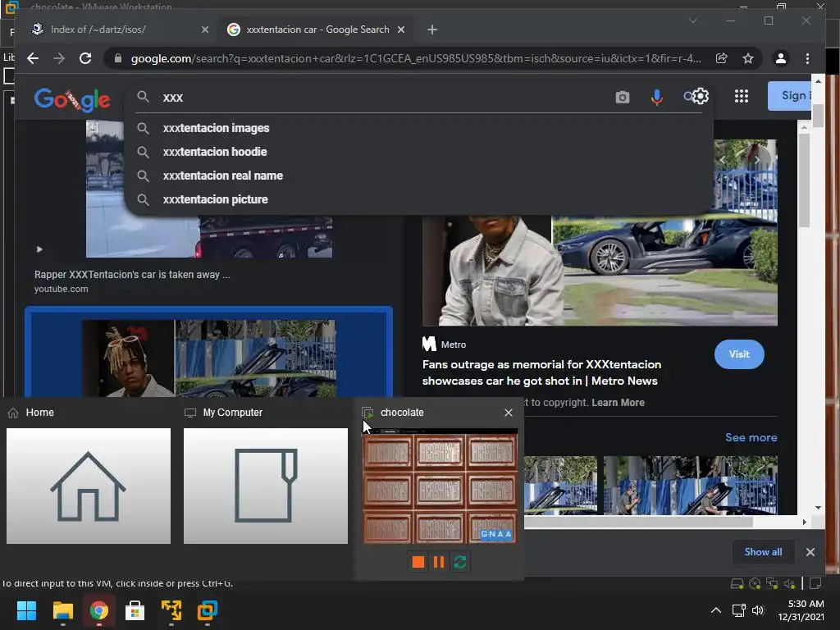The height and width of the screenshot is (630, 840).
Task: Close the Google Search tab
Action: click(400, 30)
